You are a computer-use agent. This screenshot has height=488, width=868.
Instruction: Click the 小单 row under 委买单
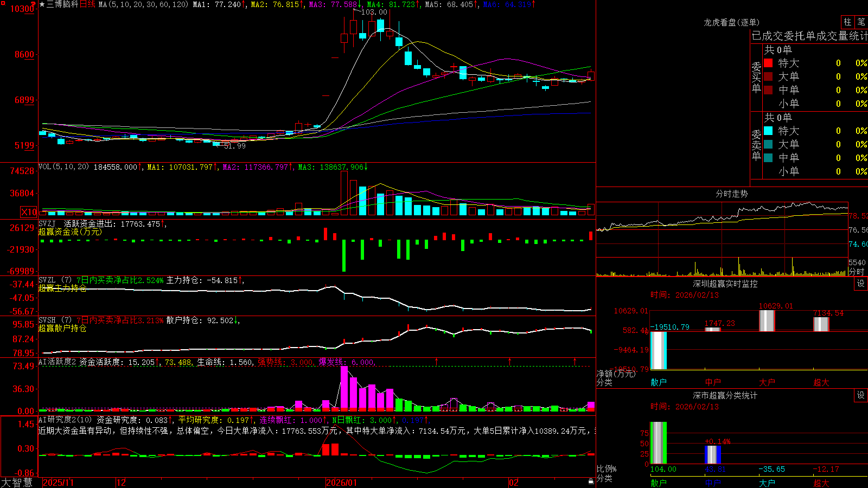tap(815, 104)
